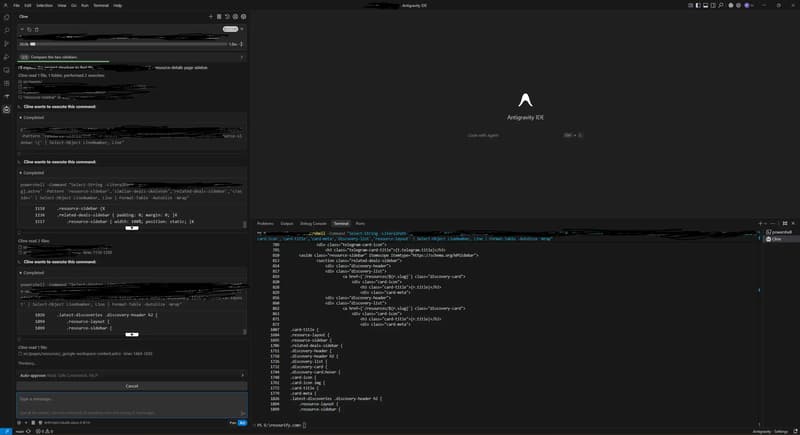The image size is (800, 435).
Task: Open the Cline robot icon in activity bar
Action: pos(7,110)
